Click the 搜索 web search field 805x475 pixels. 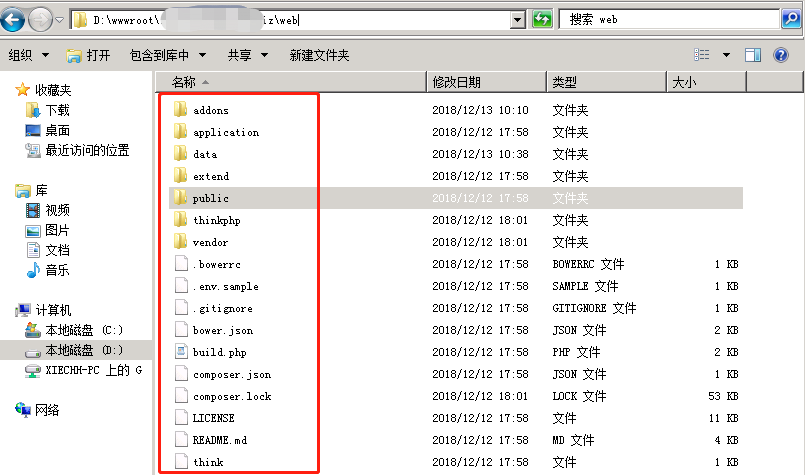670,19
